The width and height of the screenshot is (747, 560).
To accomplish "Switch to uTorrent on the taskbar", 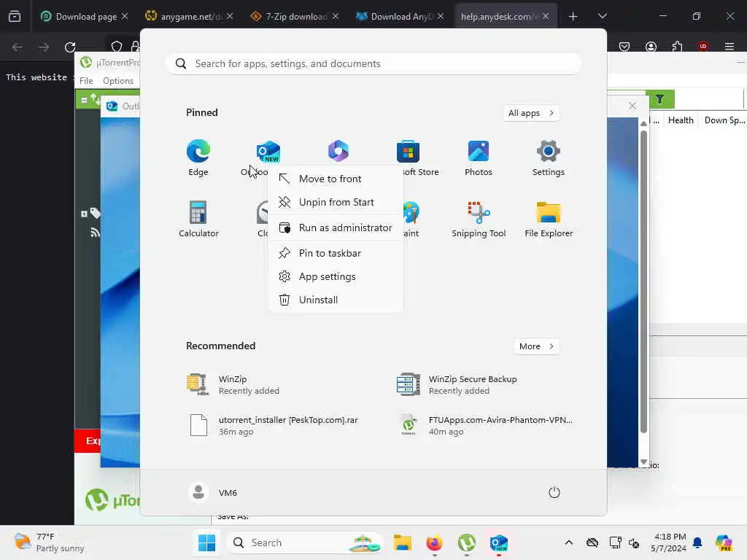I will (x=466, y=542).
